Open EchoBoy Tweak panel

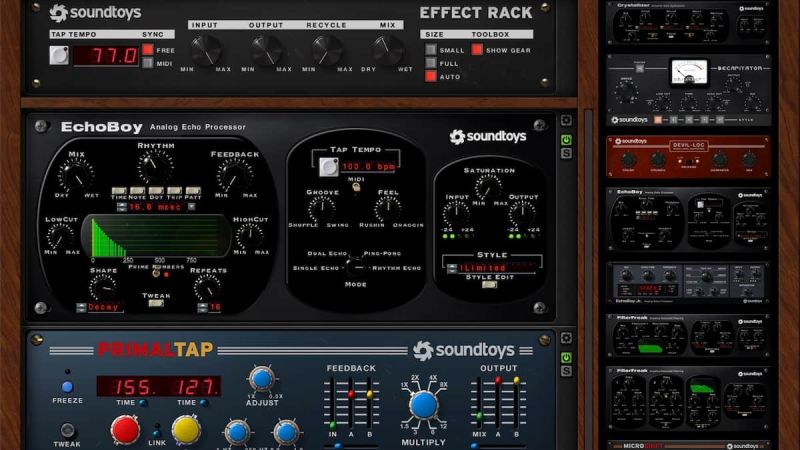coord(156,303)
